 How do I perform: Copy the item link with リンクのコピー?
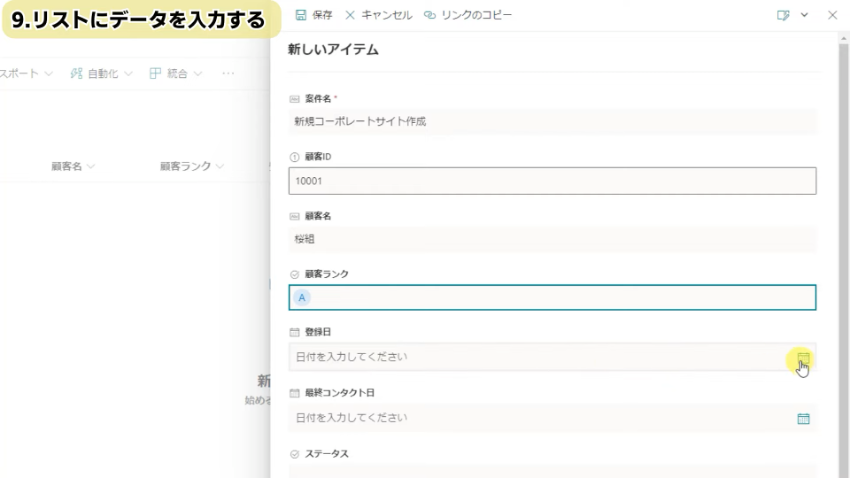467,15
